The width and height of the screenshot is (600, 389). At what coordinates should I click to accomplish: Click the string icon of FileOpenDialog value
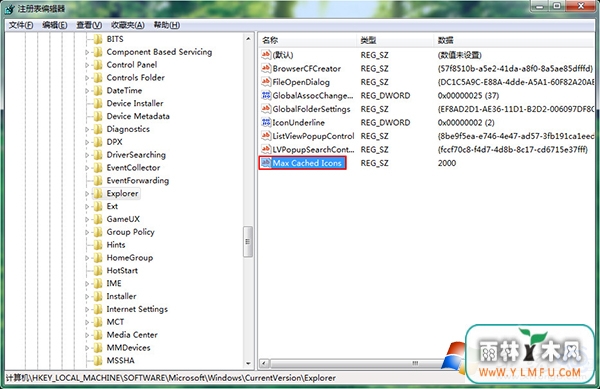tap(266, 82)
